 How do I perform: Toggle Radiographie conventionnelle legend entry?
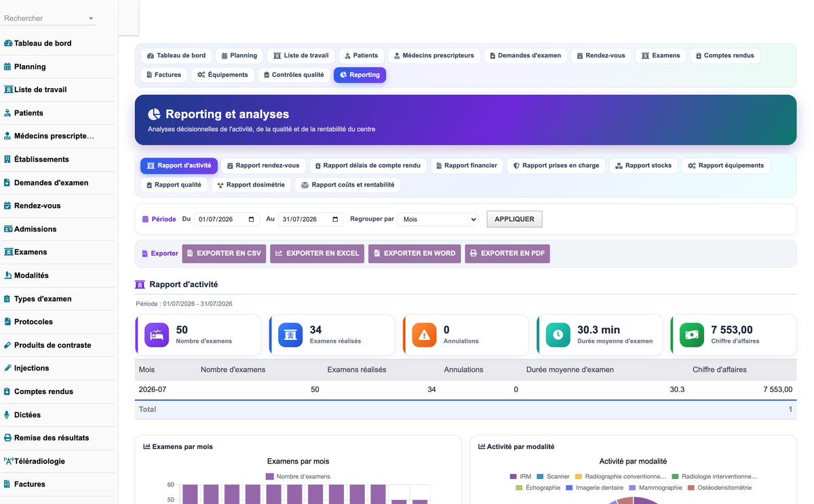621,477
